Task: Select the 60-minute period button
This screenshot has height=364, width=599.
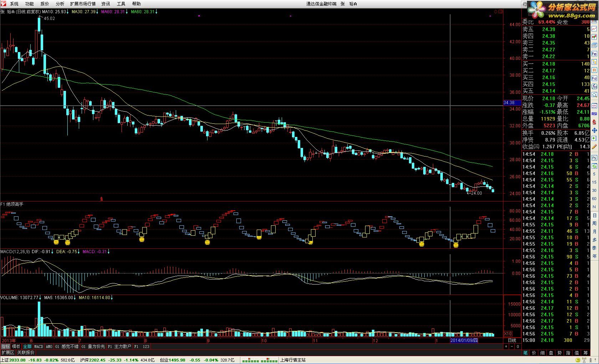Action: click(x=594, y=199)
